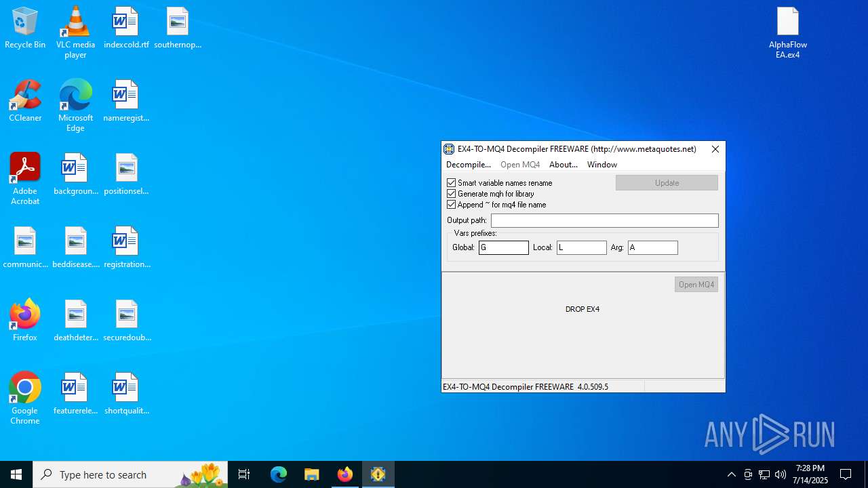Open the volume control in tray
Viewport: 868px width, 488px height.
click(781, 474)
